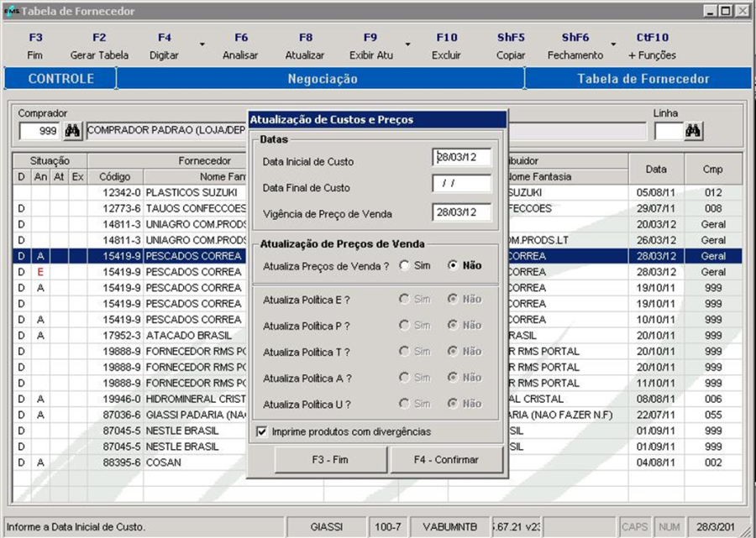Select the ATACADO BRASIL row
This screenshot has height=538, width=756.
pos(377,335)
